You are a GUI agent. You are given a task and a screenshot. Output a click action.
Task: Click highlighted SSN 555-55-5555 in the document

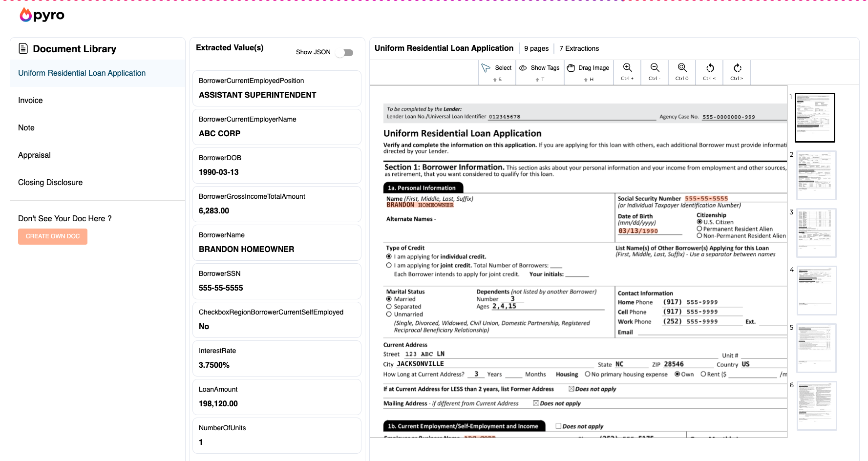coord(706,198)
